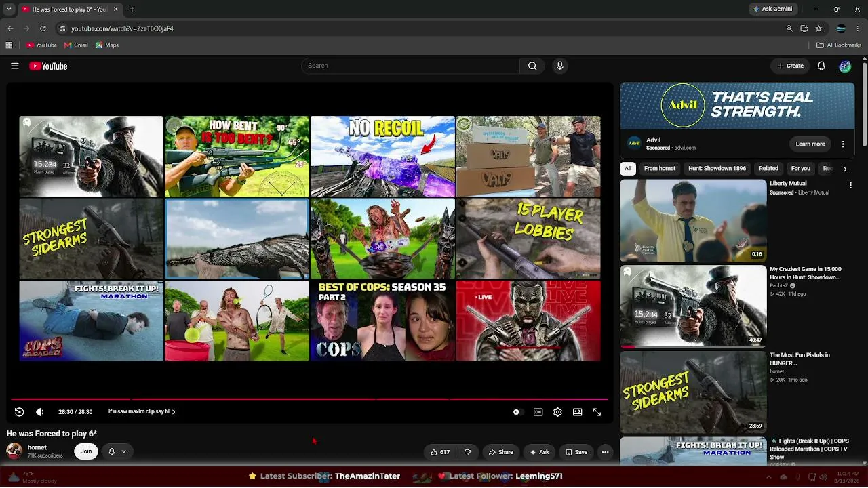This screenshot has height=488, width=868.
Task: Open 'NO RECOIL' endscreen video thumbnail
Action: [382, 157]
